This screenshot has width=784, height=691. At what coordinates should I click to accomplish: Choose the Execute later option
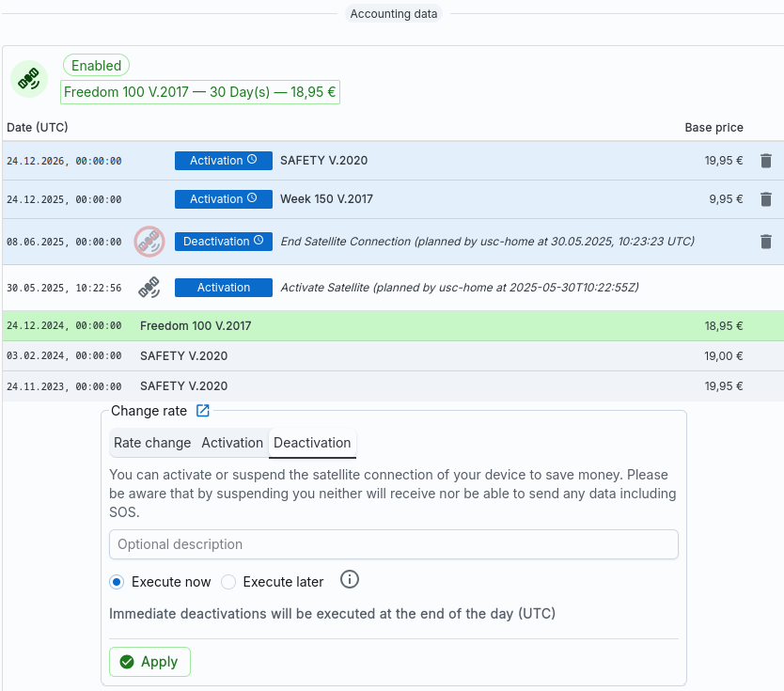coord(228,582)
